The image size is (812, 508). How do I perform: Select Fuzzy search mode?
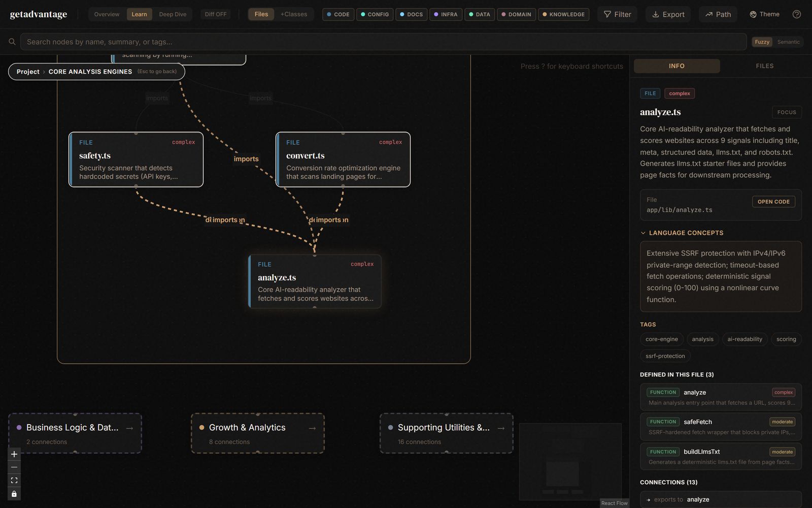pos(762,42)
